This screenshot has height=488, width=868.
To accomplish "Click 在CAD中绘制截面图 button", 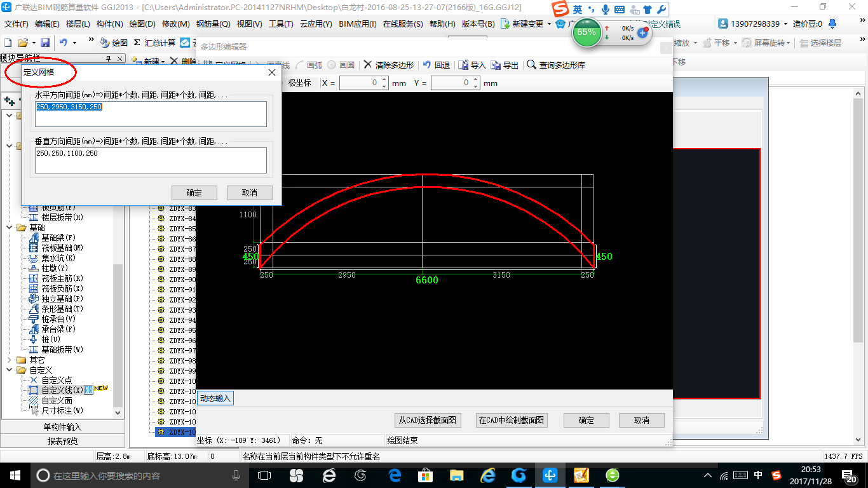I will click(512, 420).
